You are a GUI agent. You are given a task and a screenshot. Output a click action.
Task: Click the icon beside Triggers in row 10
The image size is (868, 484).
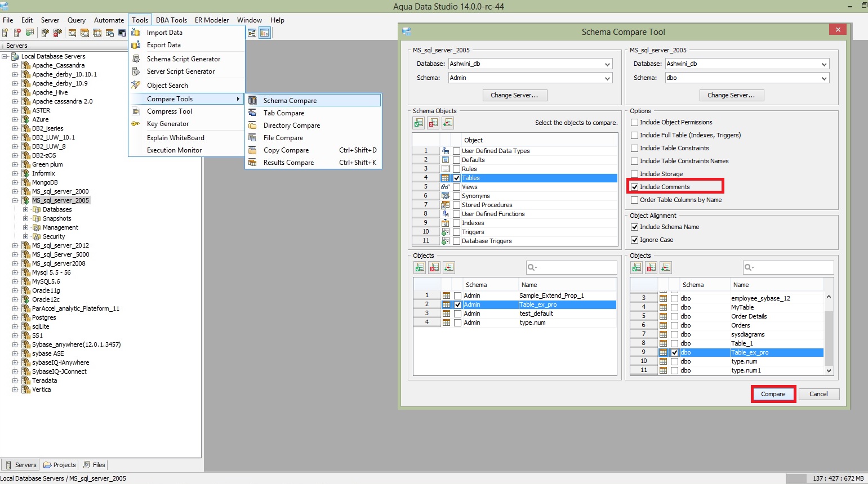coord(446,232)
